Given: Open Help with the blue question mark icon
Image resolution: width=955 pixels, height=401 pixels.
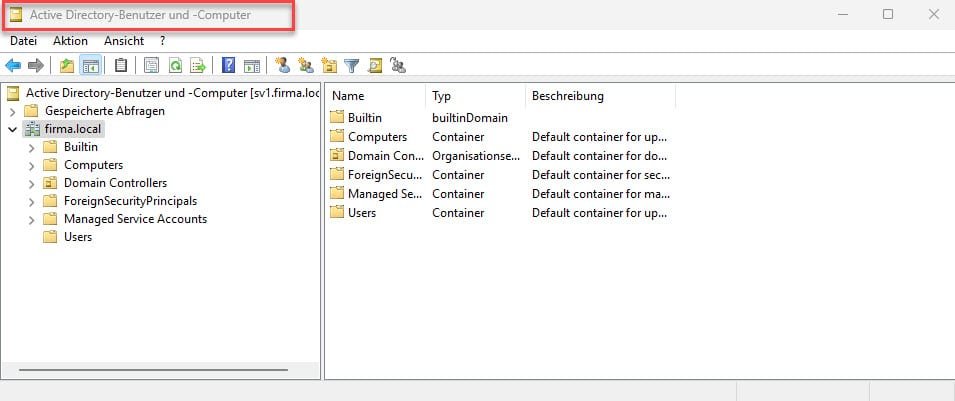Looking at the screenshot, I should coord(228,65).
